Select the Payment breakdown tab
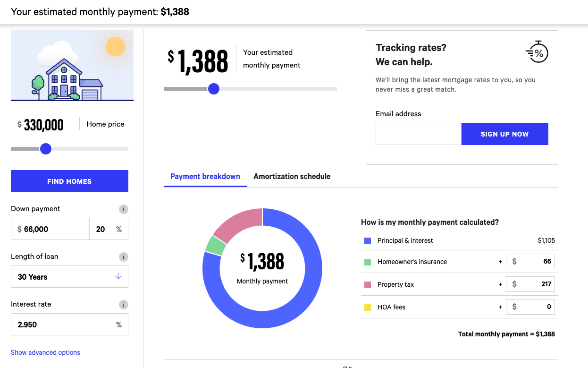 tap(205, 176)
